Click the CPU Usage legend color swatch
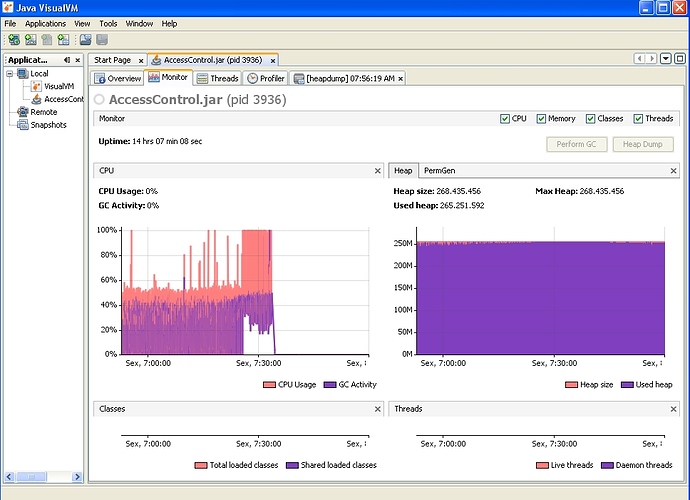 point(269,385)
